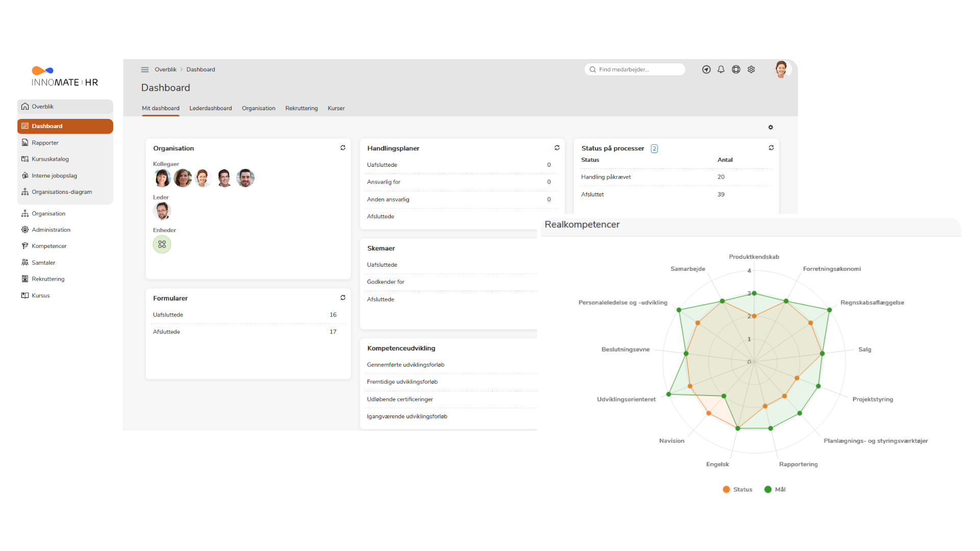Toggle the sidebar with the hamburger menu
The image size is (980, 551).
(145, 69)
